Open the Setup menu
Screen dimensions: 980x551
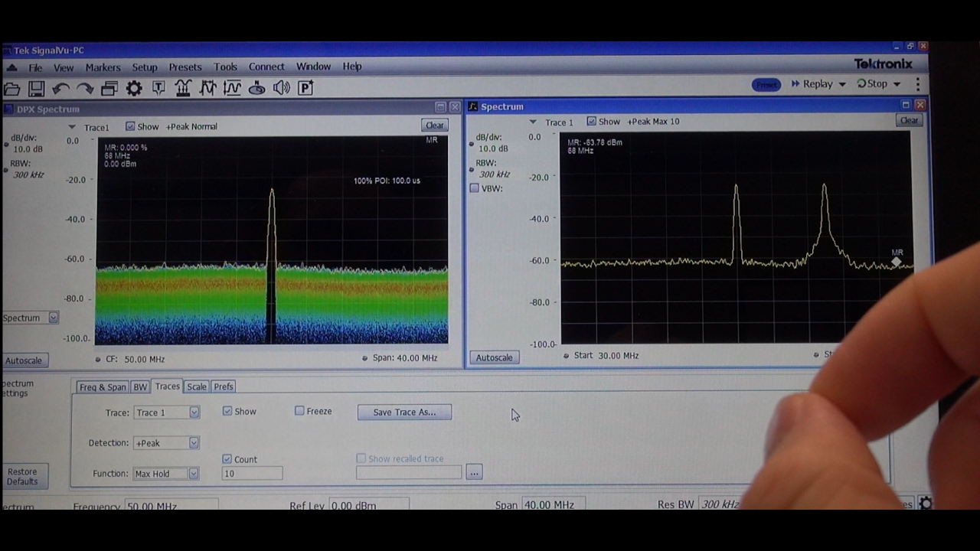point(145,67)
